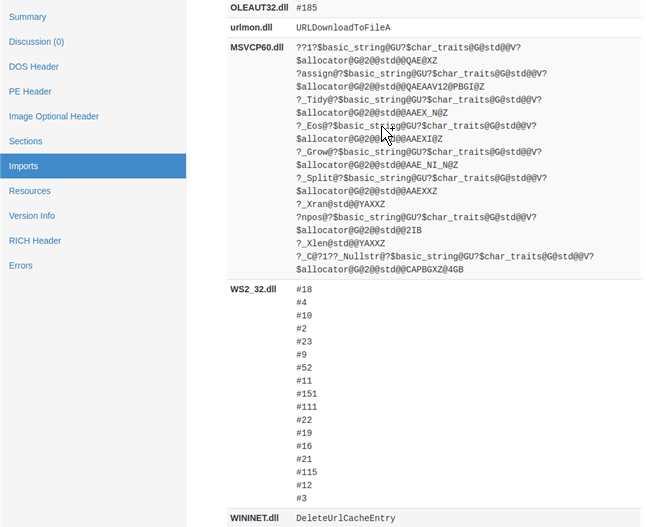646x527 pixels.
Task: Click WS2_32 ordinal #12
Action: pyautogui.click(x=304, y=485)
